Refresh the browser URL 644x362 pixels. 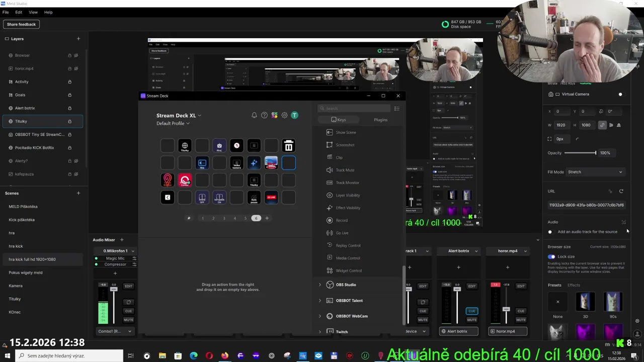click(x=621, y=192)
